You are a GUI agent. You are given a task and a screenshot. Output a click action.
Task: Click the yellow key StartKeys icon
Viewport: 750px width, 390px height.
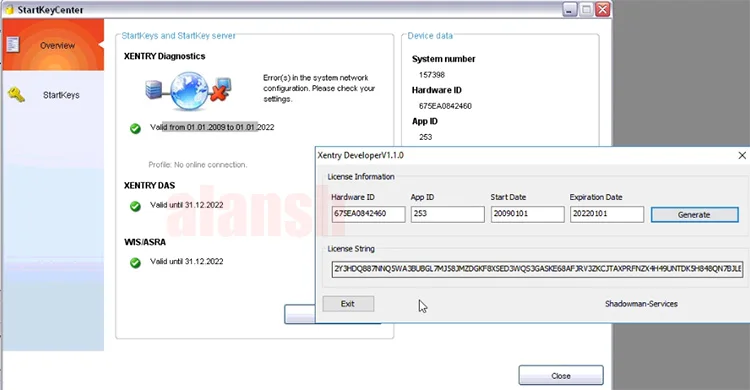16,94
